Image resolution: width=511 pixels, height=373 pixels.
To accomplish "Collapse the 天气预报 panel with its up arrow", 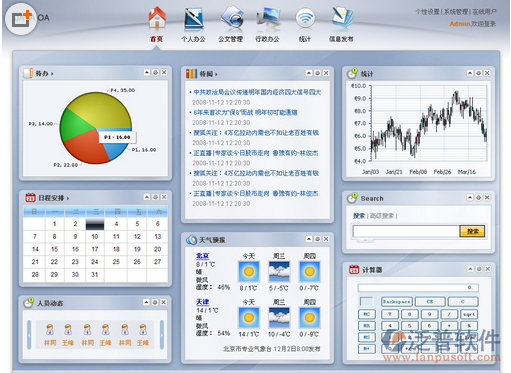I will [309, 239].
